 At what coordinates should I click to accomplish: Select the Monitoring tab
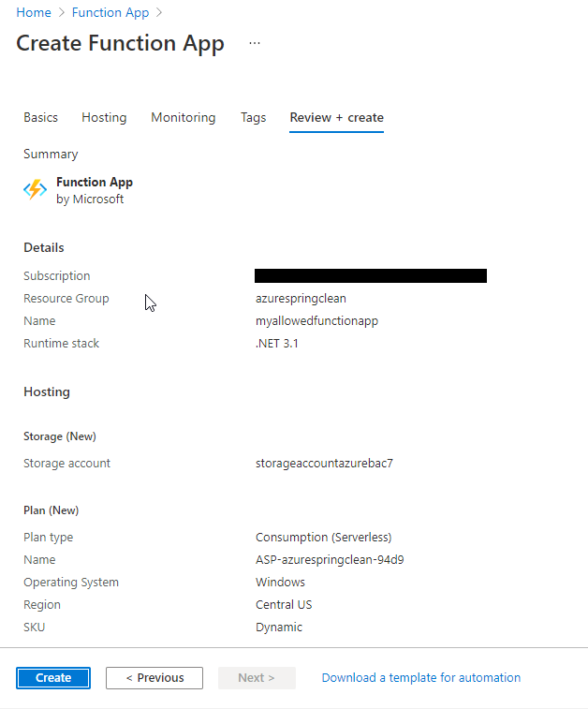[x=183, y=117]
